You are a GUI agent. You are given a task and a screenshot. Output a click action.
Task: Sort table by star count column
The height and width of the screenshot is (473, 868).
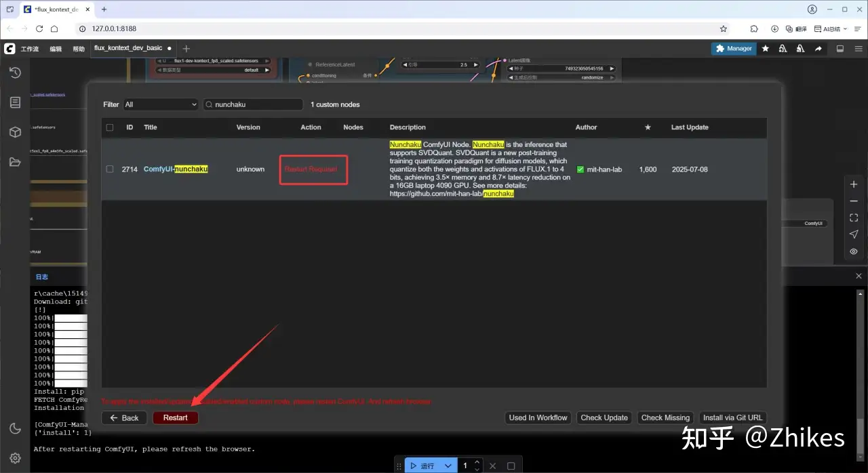648,127
